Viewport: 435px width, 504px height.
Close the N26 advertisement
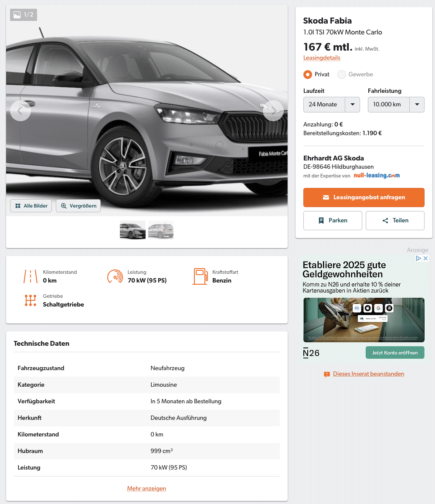(426, 259)
